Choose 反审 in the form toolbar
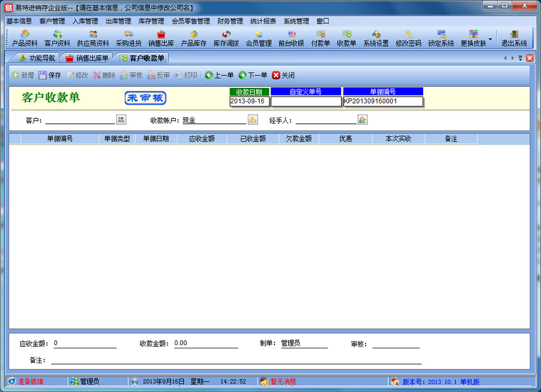This screenshot has height=392, width=541. [158, 75]
